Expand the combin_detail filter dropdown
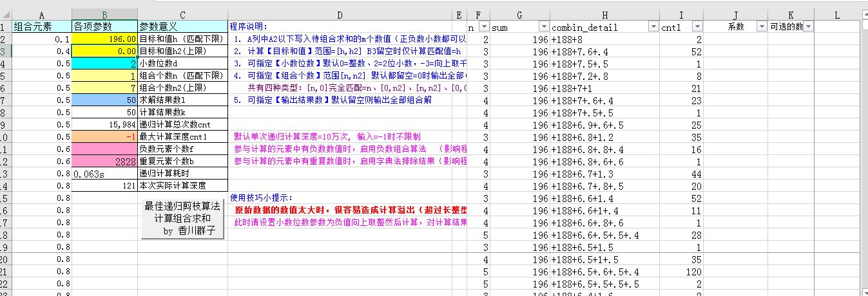Viewport: 868px width, 296px height. pyautogui.click(x=655, y=27)
